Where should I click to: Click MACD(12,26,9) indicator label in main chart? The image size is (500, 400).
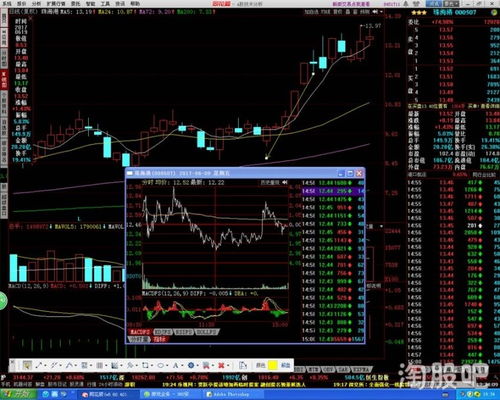pos(29,286)
